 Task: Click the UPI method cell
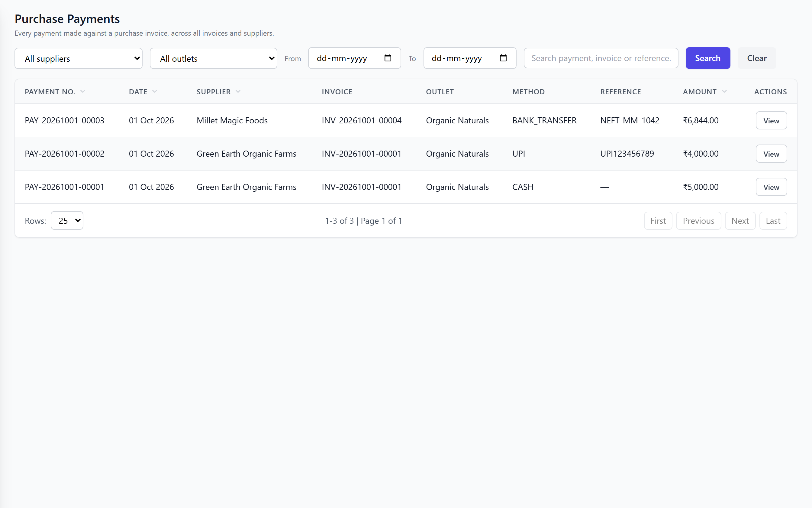click(x=519, y=154)
